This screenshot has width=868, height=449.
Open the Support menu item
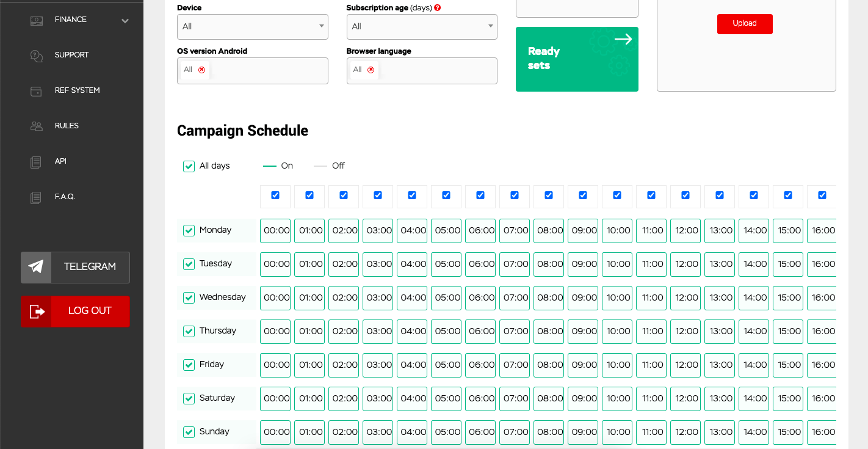click(x=71, y=55)
